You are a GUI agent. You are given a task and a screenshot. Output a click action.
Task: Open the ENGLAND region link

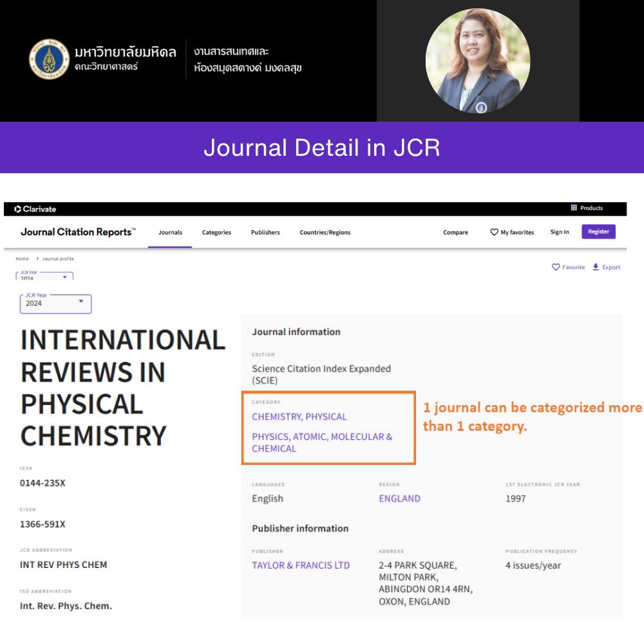click(x=399, y=498)
